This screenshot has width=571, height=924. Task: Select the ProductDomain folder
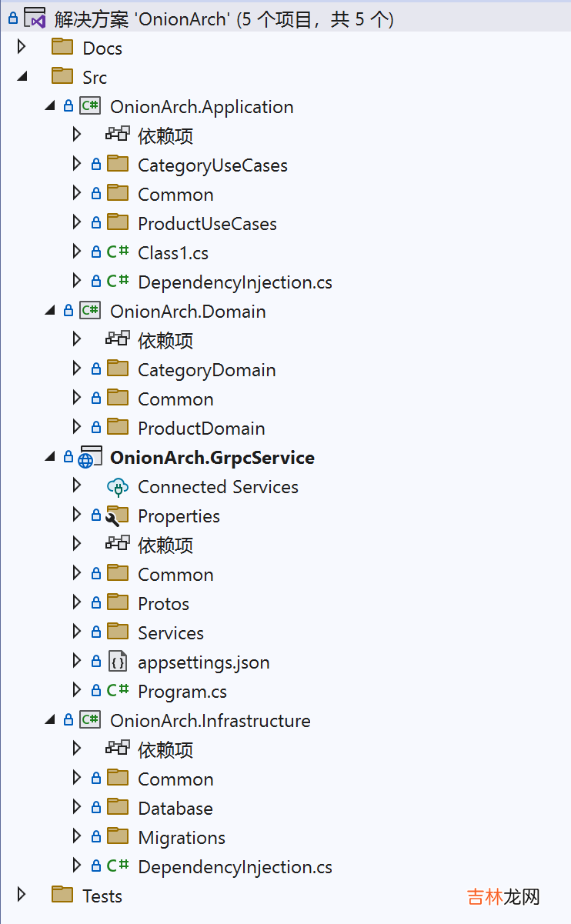click(201, 429)
